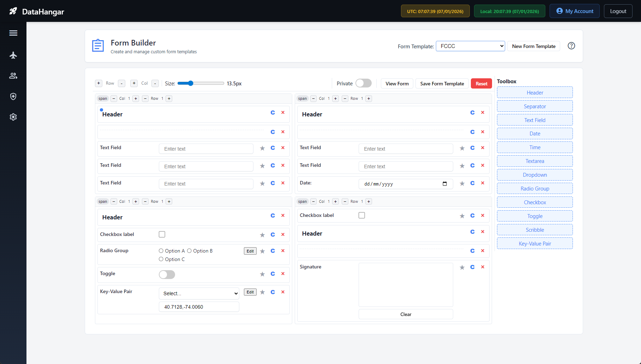Click the first Enter text input field
Viewport: 641px width, 364px height.
206,148
